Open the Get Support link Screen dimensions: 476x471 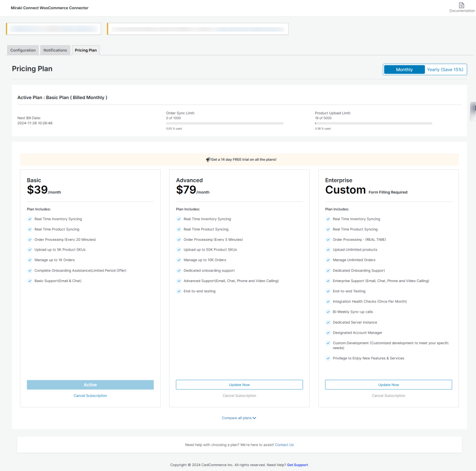pyautogui.click(x=297, y=465)
